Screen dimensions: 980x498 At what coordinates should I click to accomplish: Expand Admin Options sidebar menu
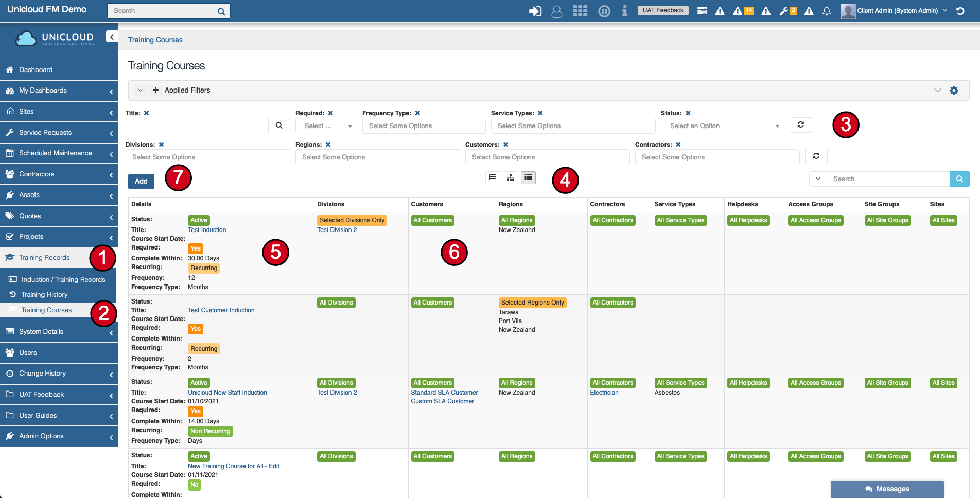pos(59,436)
